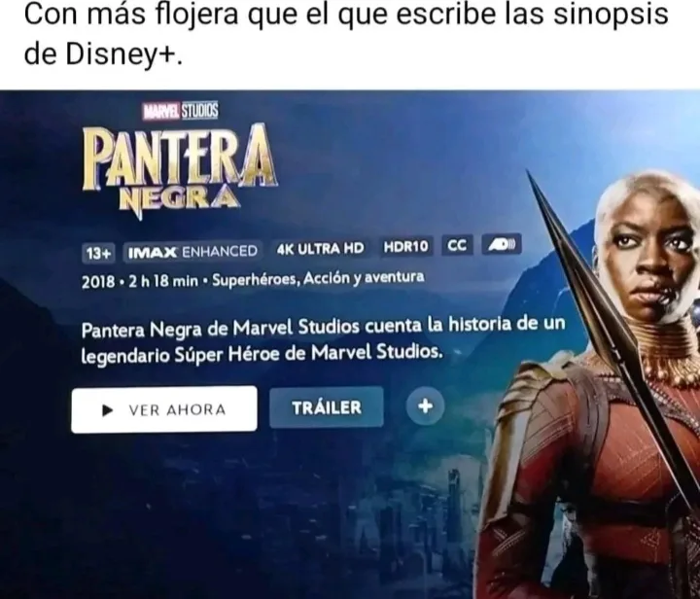Screen dimensions: 700x599
Task: Add to watchlist with plus icon
Action: pyautogui.click(x=426, y=406)
